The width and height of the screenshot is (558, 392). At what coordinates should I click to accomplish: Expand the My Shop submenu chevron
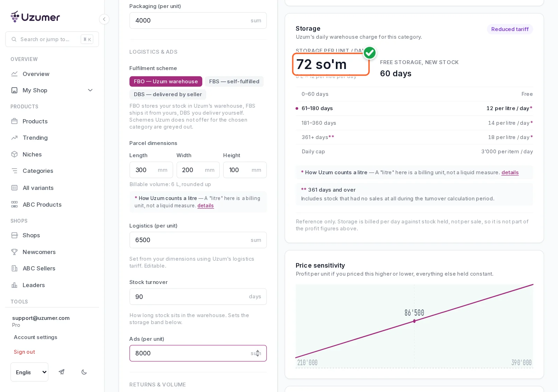coord(90,90)
